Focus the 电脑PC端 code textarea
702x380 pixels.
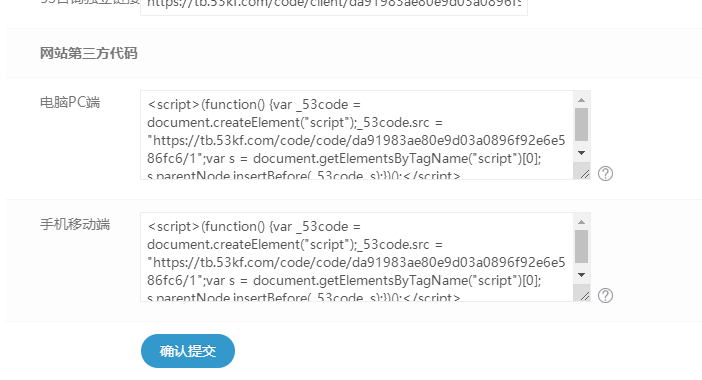point(357,135)
